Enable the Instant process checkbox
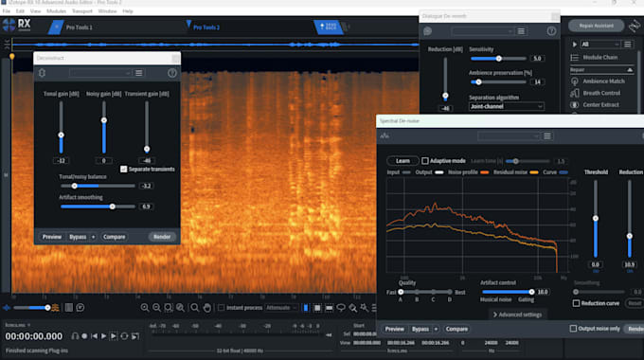The width and height of the screenshot is (644, 360). click(x=221, y=307)
